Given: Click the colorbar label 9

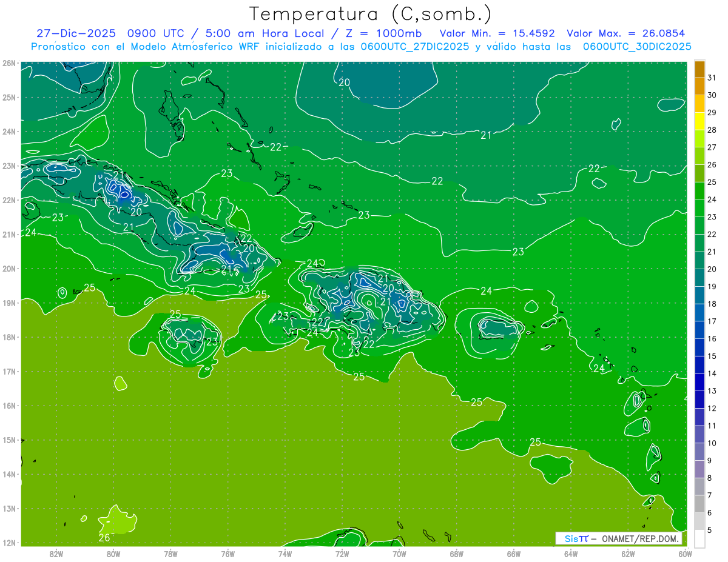Looking at the screenshot, I should tap(710, 460).
